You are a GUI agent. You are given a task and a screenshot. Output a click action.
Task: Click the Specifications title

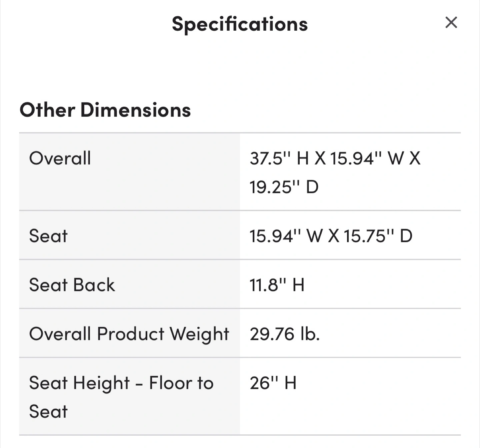click(240, 24)
